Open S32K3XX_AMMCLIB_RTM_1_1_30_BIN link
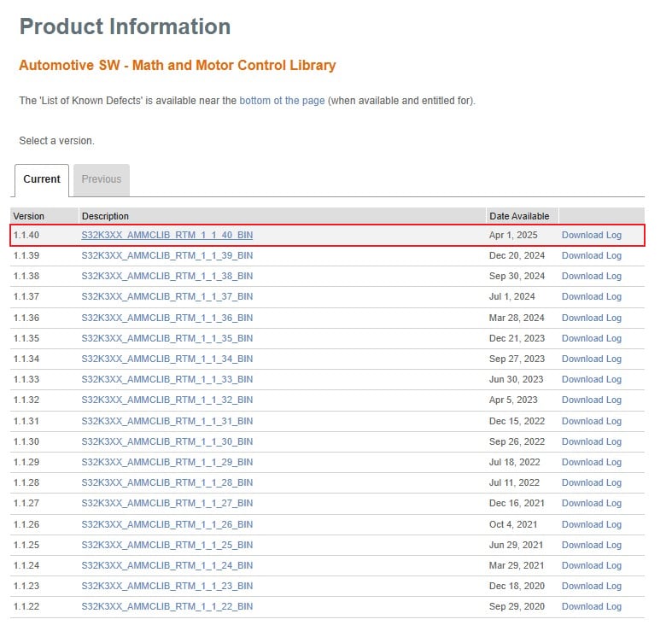Viewport: 672px width, 631px height. coord(167,441)
